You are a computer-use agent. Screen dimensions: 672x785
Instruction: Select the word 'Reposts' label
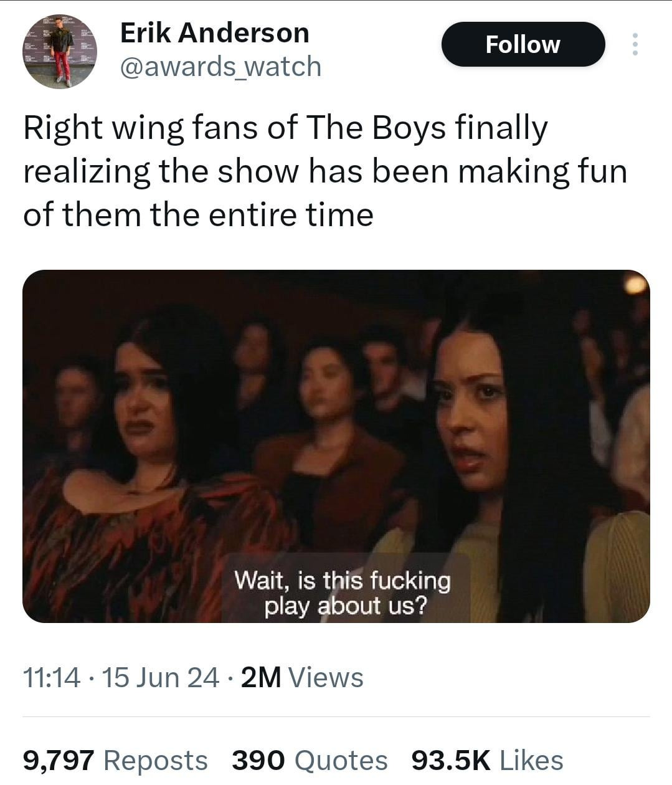click(155, 760)
